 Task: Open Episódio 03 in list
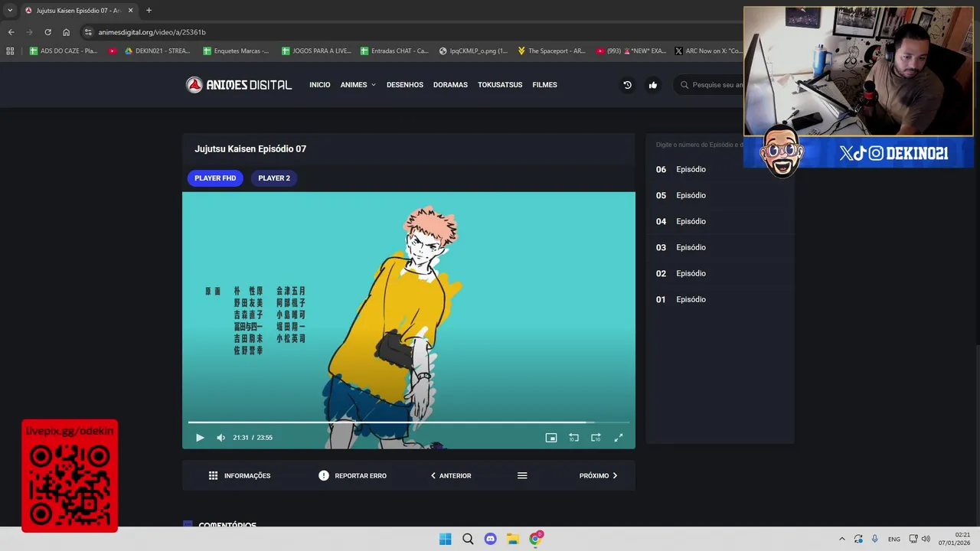point(720,247)
